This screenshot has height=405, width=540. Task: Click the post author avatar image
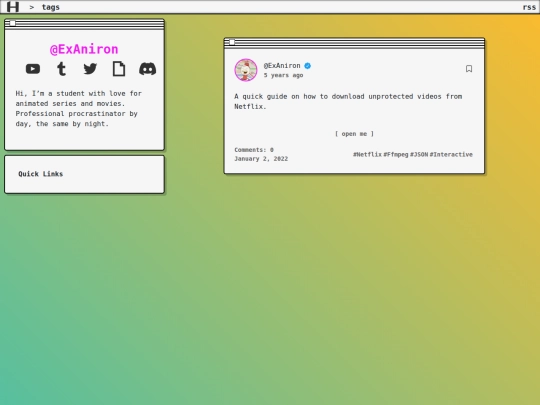[x=246, y=70]
